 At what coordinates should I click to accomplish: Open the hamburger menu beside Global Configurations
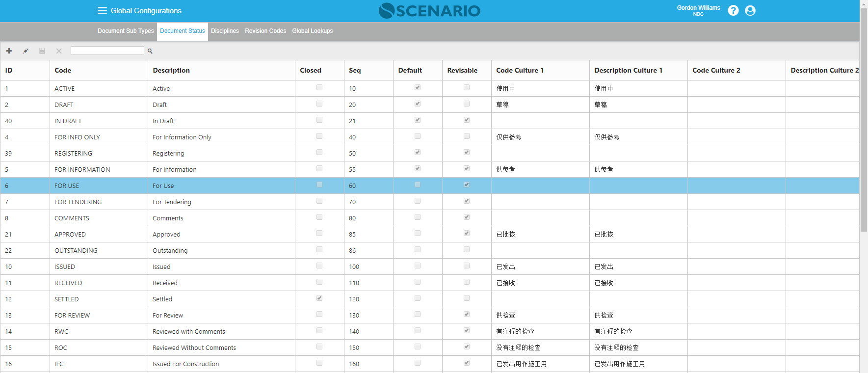tap(102, 11)
